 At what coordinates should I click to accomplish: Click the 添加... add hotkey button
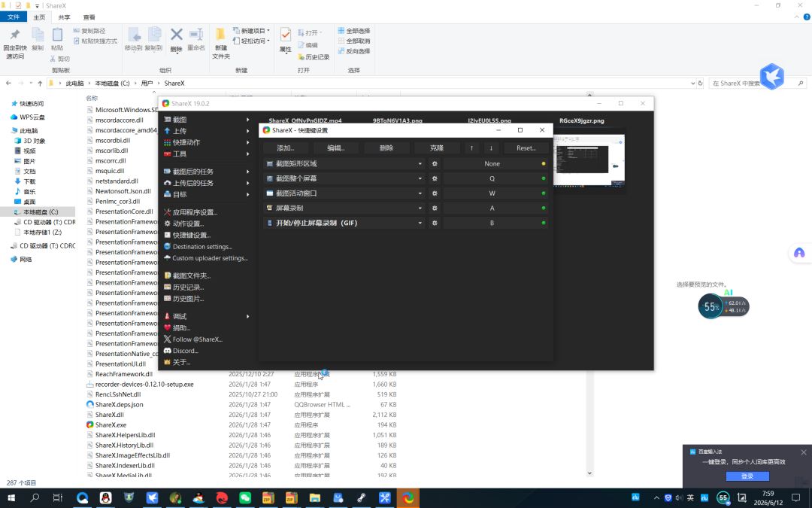[286, 148]
